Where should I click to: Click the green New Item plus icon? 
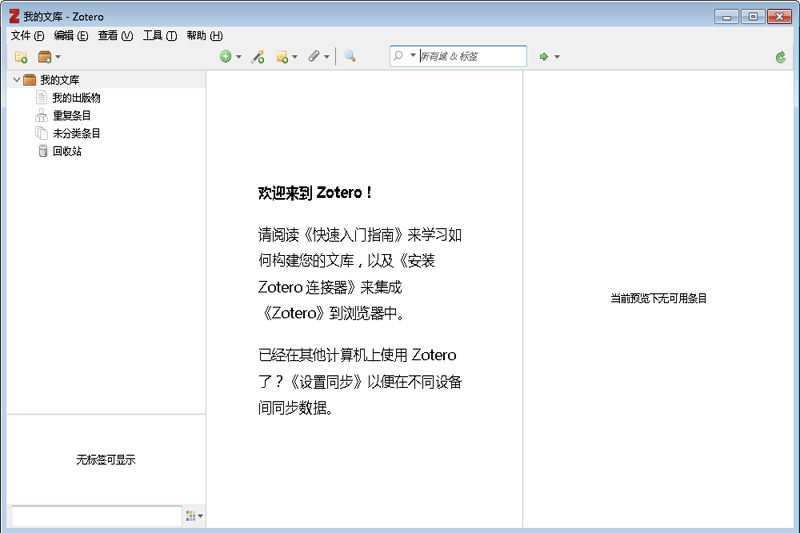226,56
